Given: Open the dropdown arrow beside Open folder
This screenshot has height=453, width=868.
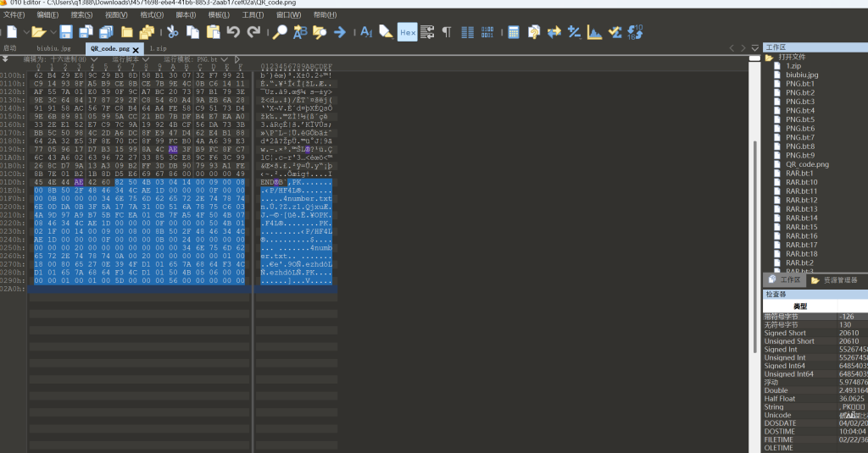Looking at the screenshot, I should [x=53, y=32].
